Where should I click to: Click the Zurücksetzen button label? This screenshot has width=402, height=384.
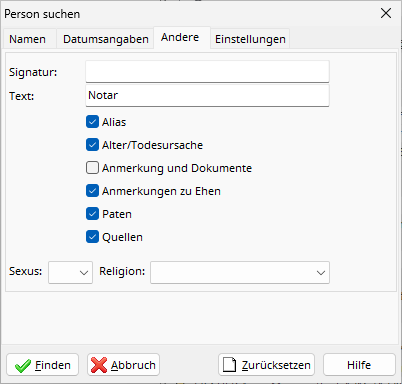276,365
